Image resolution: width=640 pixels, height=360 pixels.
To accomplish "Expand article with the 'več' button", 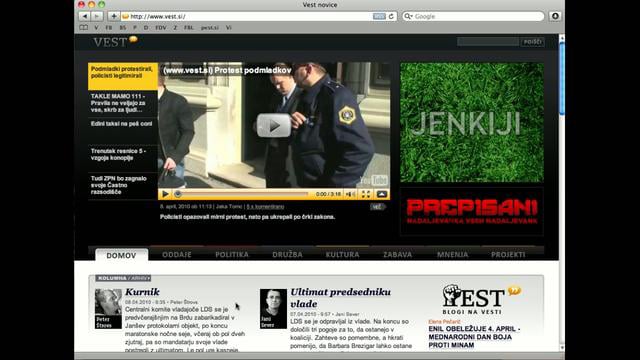I will [x=377, y=207].
